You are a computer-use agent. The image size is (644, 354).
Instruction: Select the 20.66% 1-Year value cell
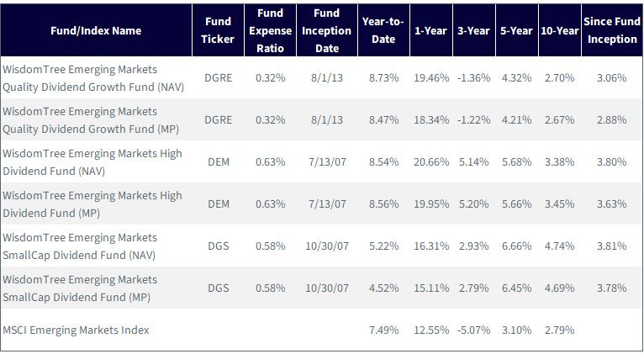431,162
